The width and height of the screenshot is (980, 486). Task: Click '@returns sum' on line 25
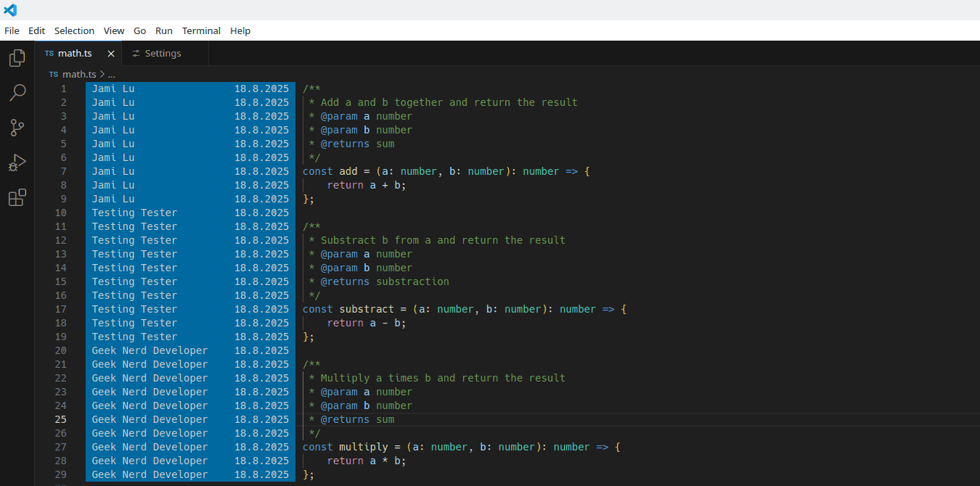click(x=351, y=419)
